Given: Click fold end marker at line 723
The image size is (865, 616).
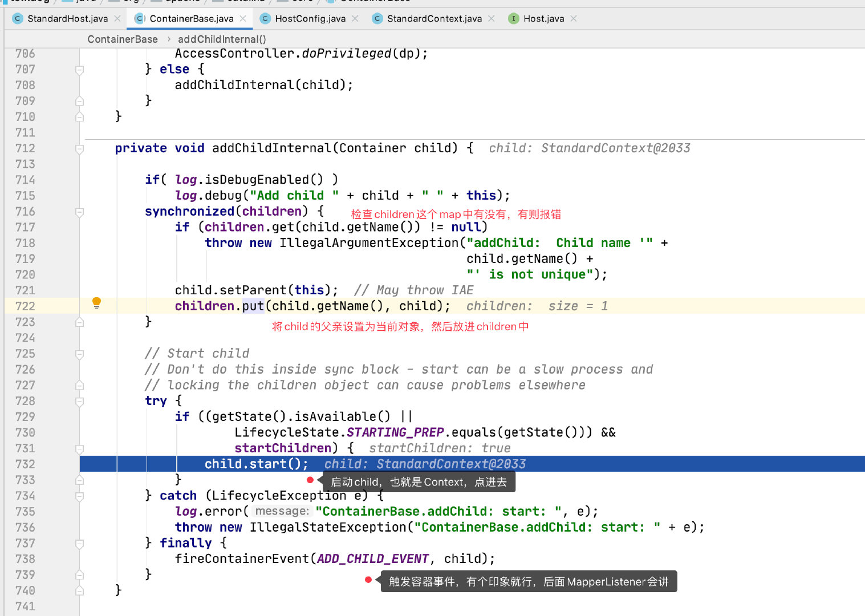Looking at the screenshot, I should (80, 322).
